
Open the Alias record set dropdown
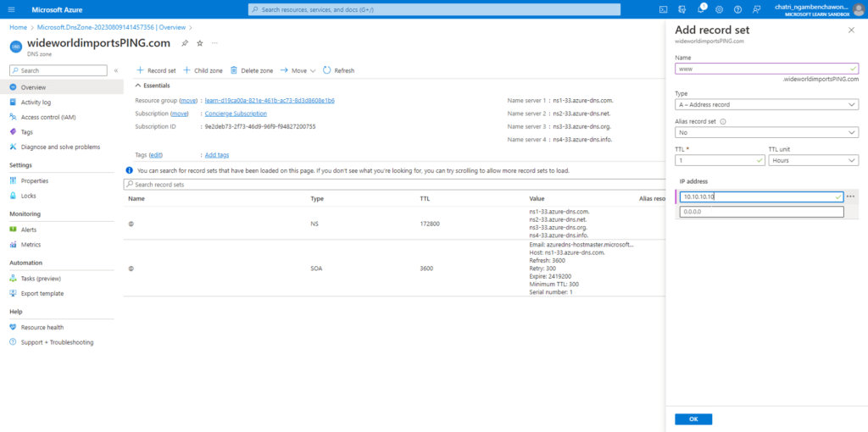[766, 133]
